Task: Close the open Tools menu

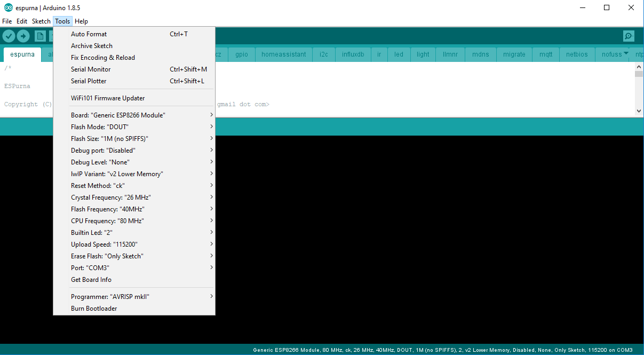Action: 62,21
